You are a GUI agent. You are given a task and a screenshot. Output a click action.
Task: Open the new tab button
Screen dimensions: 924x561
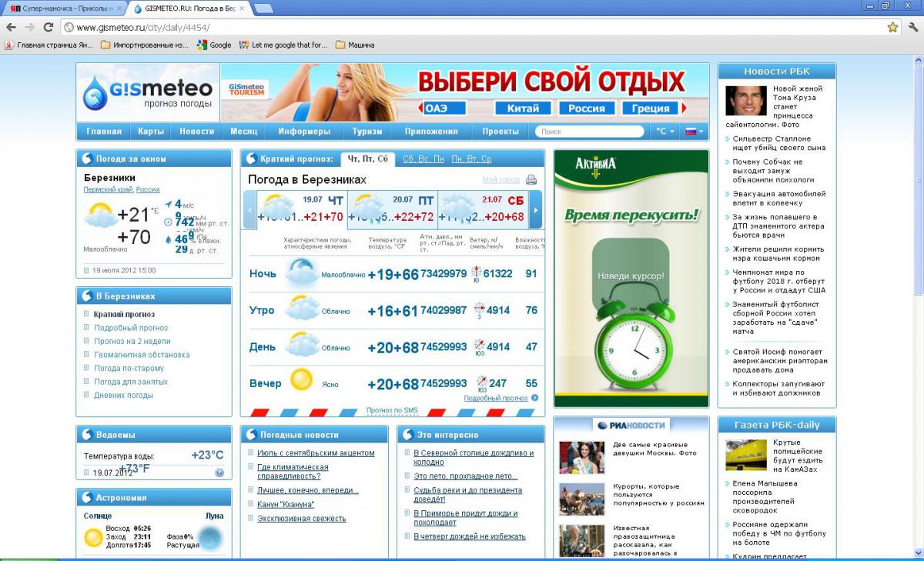[x=263, y=8]
